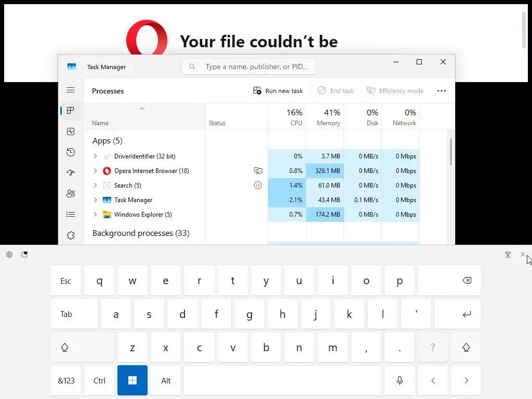Click Task Manager's 0.1 MB/s disk cell
532x399 pixels.
(x=363, y=200)
